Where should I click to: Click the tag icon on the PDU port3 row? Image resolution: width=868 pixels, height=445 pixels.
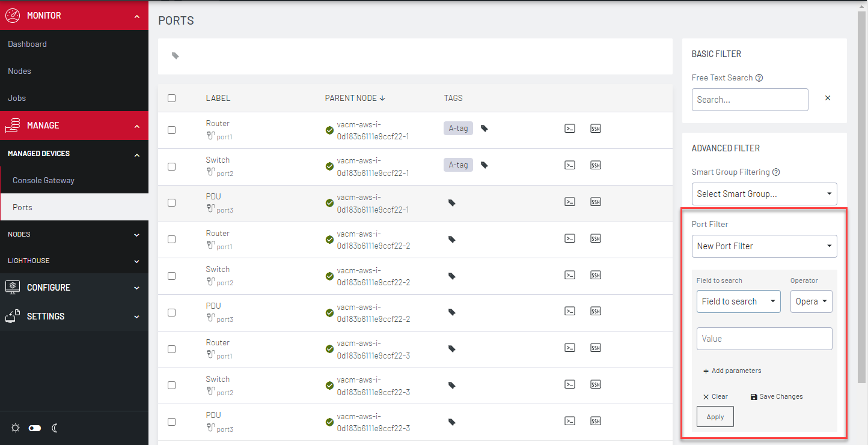click(x=451, y=202)
